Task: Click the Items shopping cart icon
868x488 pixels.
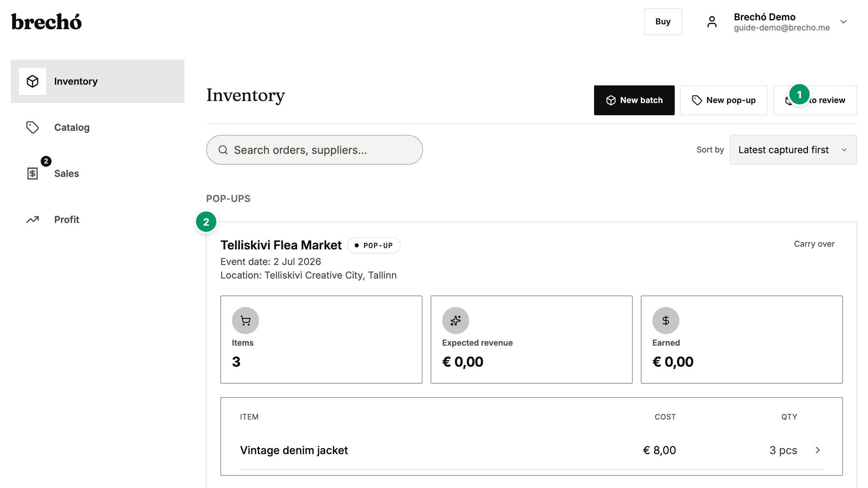Action: pos(245,321)
